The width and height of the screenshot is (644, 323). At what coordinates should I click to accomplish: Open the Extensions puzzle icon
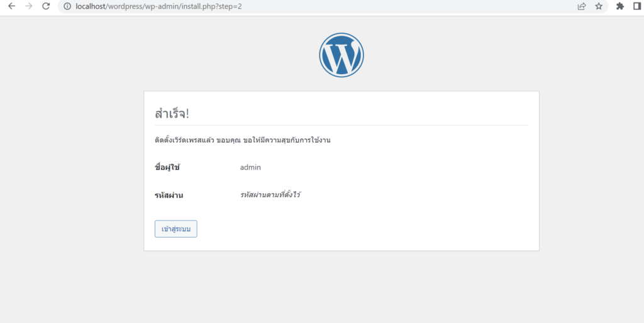(x=620, y=6)
